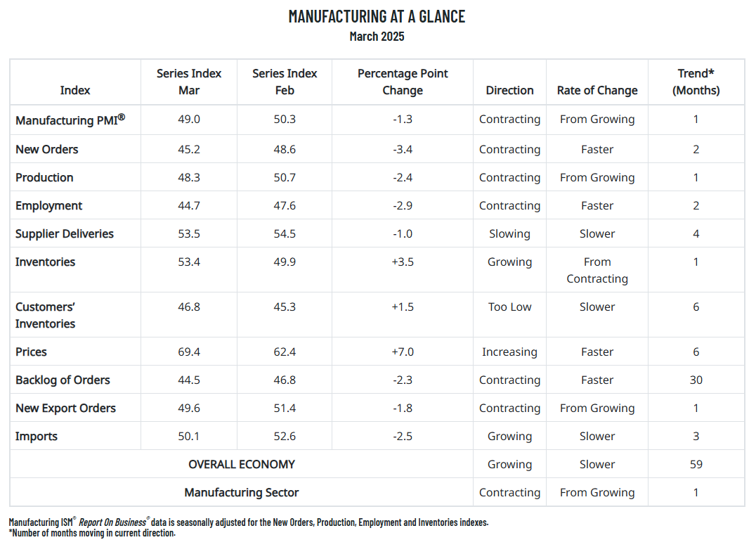Image resolution: width=756 pixels, height=547 pixels.
Task: Click the Overall Economy trend value 59
Action: pos(696,465)
